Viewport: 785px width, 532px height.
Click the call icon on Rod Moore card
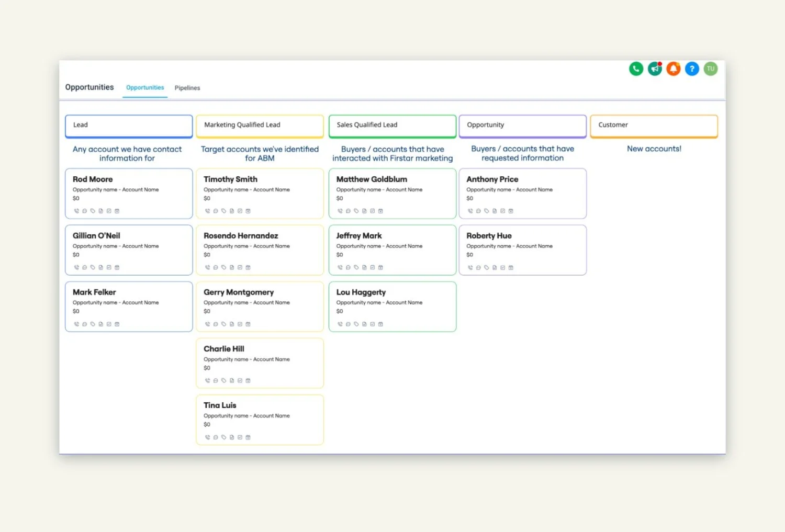coord(76,211)
